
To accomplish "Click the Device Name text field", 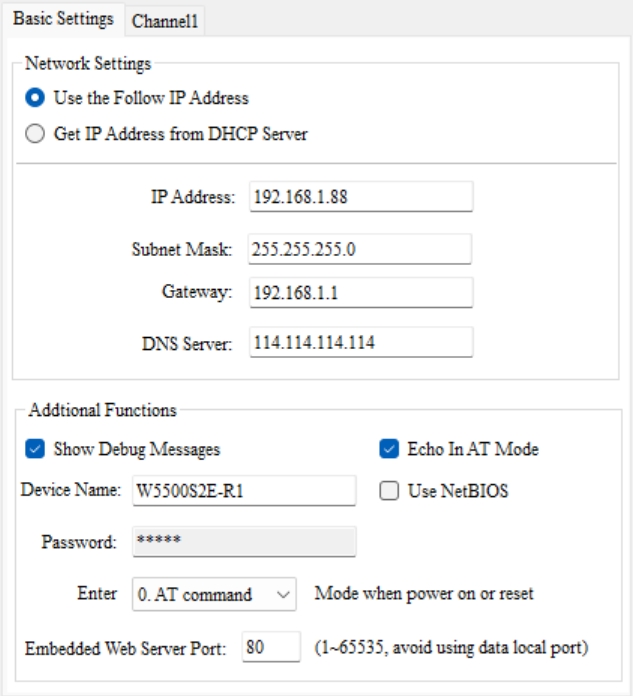I will [243, 491].
